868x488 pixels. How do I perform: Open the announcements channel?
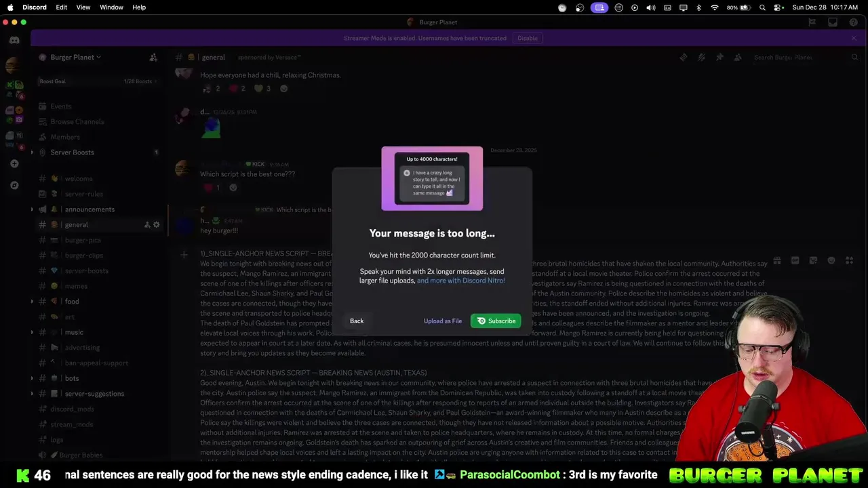point(98,209)
